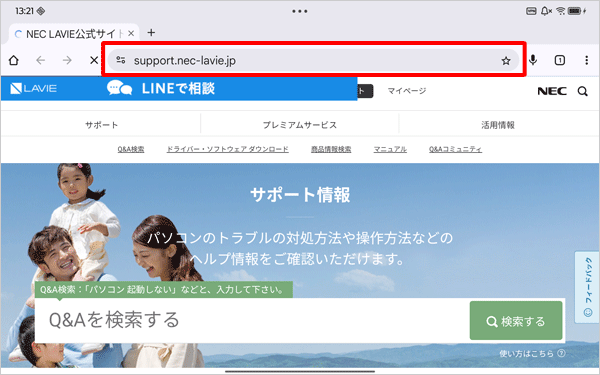The image size is (600, 375).
Task: Follow the マニュアル link
Action: [x=390, y=149]
